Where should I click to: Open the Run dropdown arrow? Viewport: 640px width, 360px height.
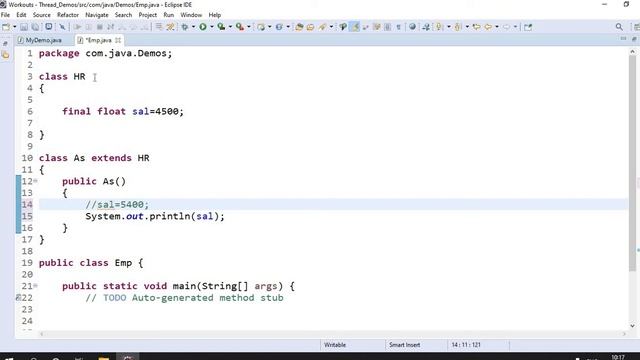[x=212, y=27]
